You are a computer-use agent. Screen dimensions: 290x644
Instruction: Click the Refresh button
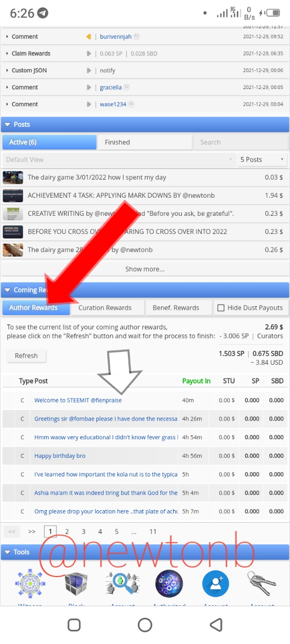pos(26,356)
